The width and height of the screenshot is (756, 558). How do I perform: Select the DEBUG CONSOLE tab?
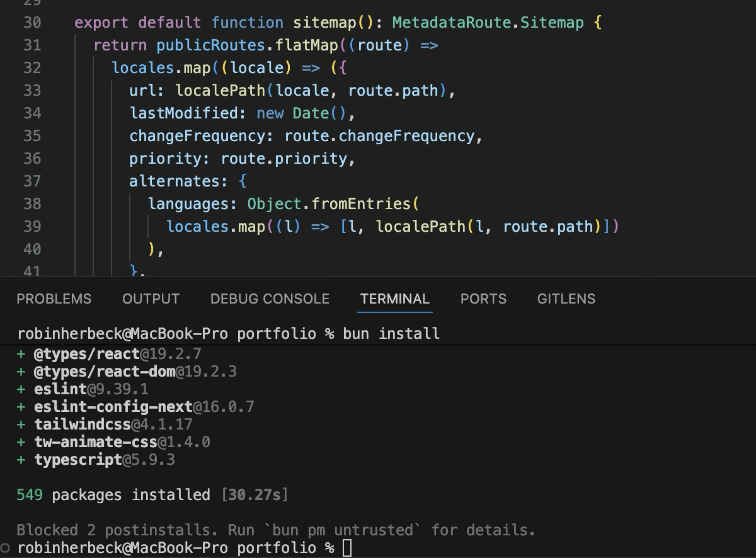pos(270,299)
